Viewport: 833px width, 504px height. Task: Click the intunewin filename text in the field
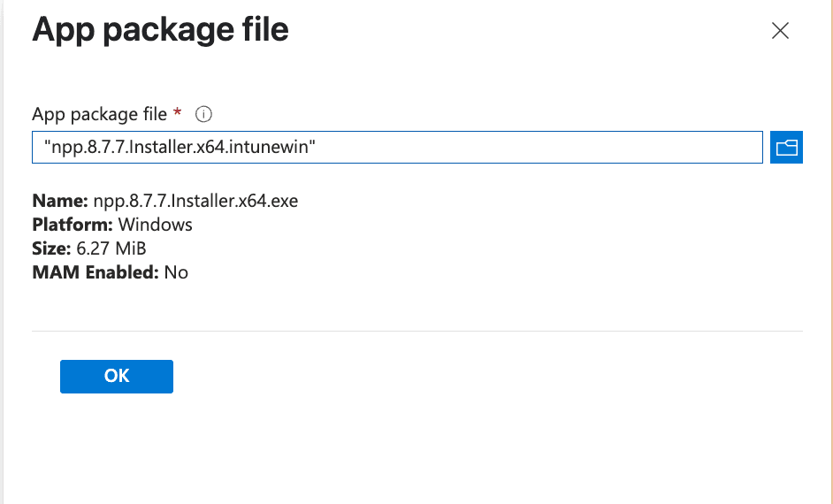(x=180, y=148)
